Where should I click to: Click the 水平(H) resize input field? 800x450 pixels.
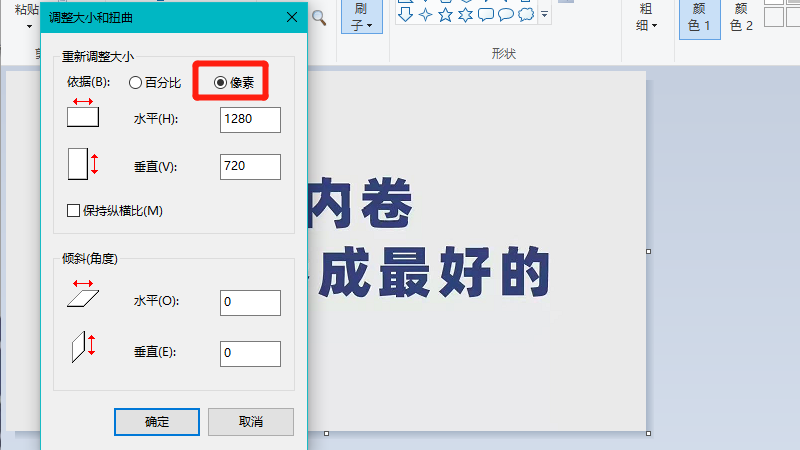pos(250,120)
